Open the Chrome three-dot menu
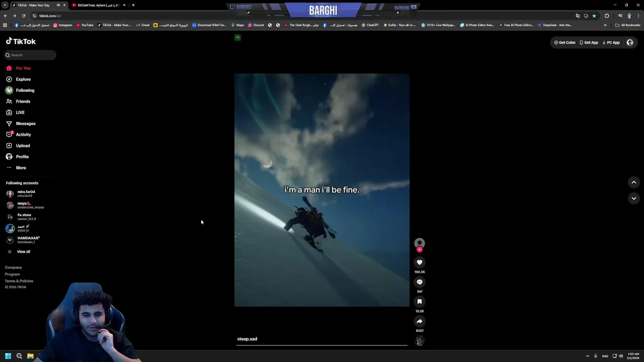The width and height of the screenshot is (644, 362). tap(638, 16)
